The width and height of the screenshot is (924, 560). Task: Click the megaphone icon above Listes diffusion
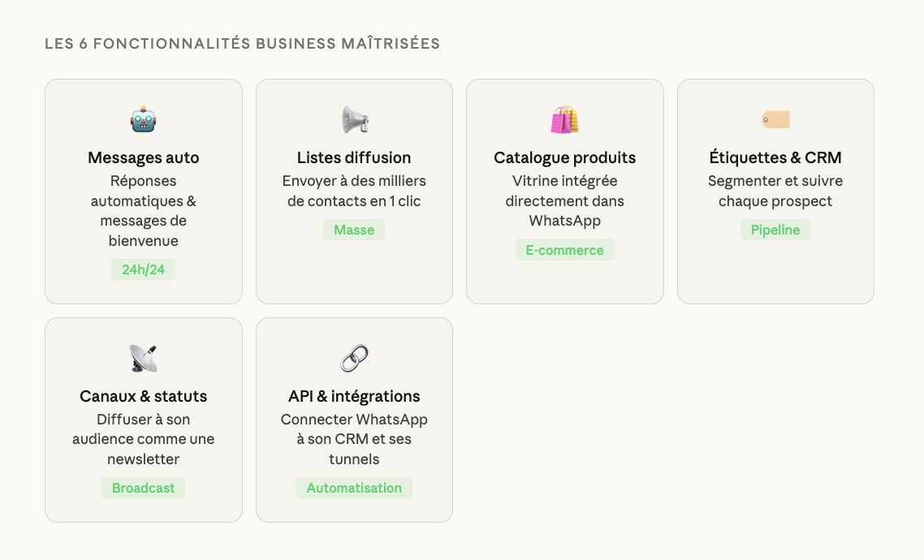(x=354, y=120)
